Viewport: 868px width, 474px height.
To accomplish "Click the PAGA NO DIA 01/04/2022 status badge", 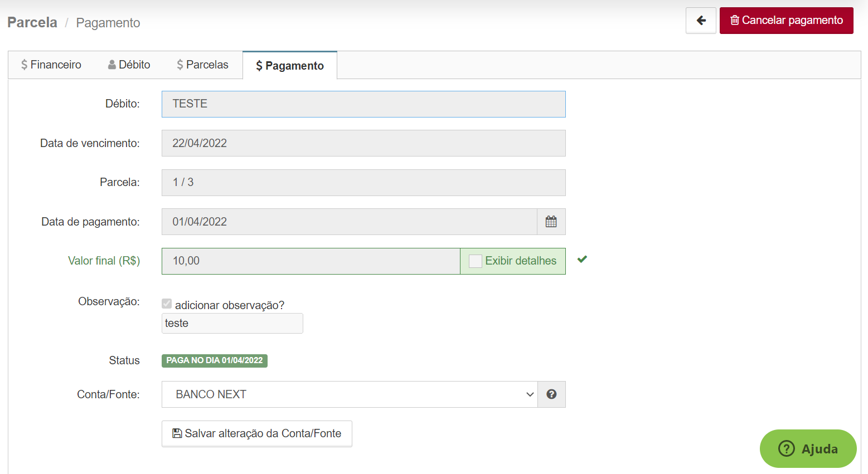I will click(215, 360).
